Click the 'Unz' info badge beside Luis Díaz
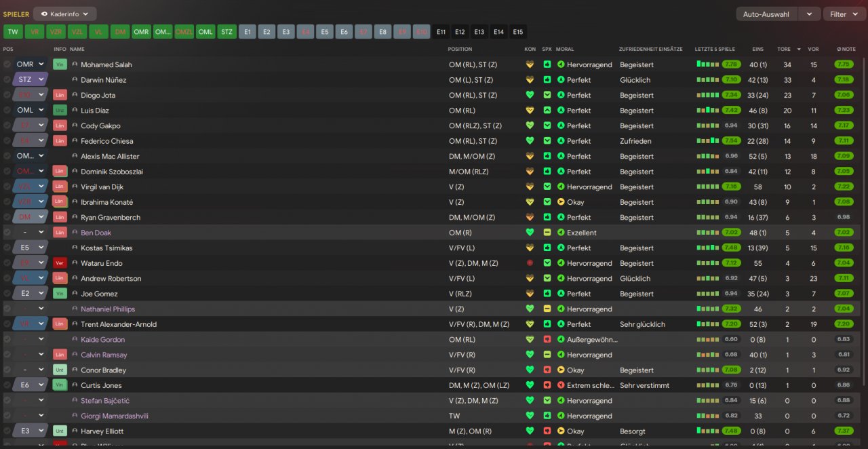The height and width of the screenshot is (449, 868). click(60, 111)
